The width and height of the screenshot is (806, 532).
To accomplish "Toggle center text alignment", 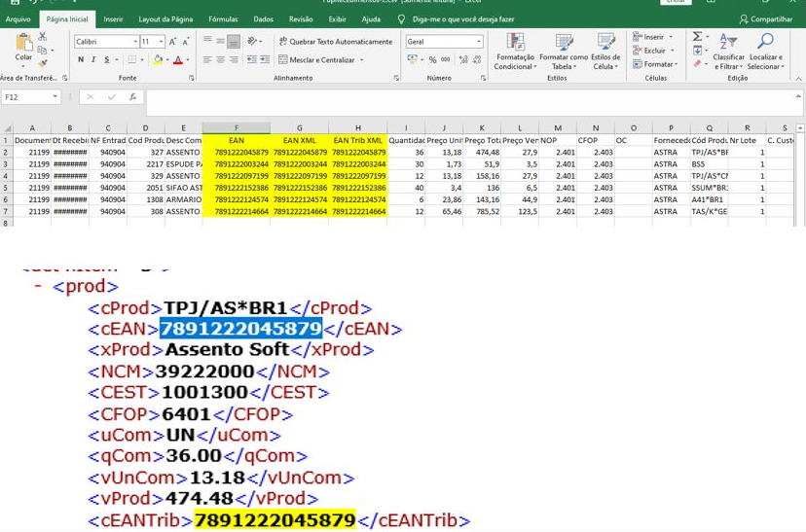I will point(220,59).
